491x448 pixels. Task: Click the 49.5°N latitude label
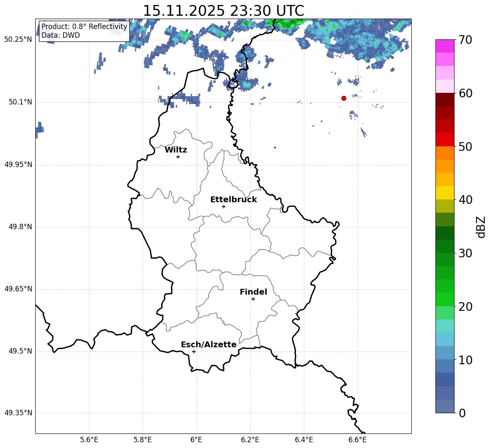(x=20, y=351)
